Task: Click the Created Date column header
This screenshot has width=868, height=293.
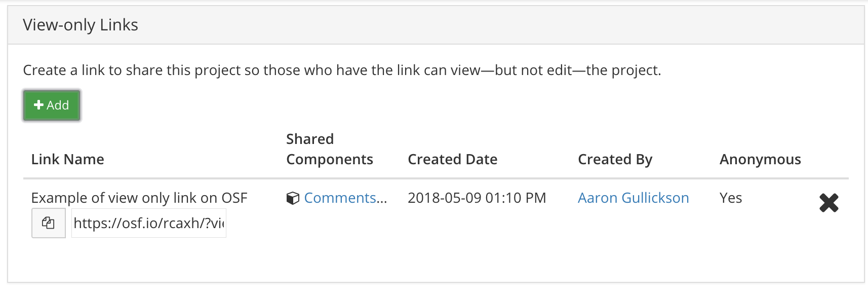Action: [453, 159]
